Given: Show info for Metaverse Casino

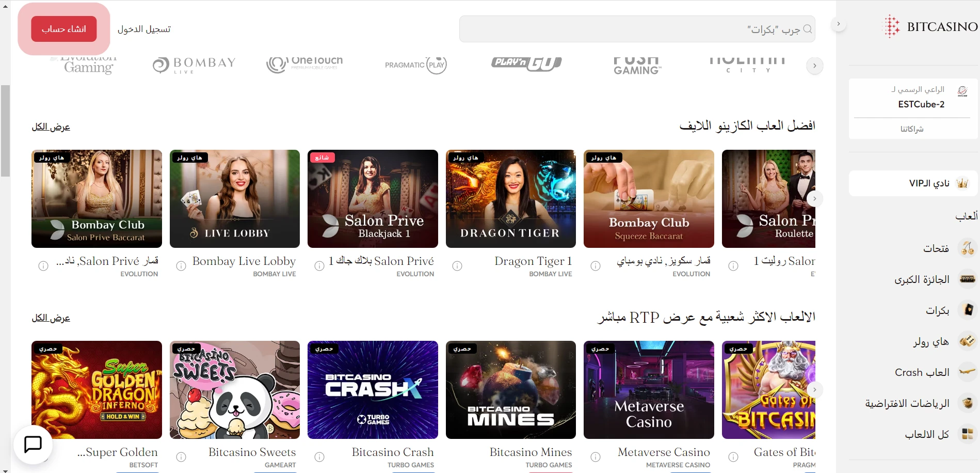Looking at the screenshot, I should coord(596,457).
